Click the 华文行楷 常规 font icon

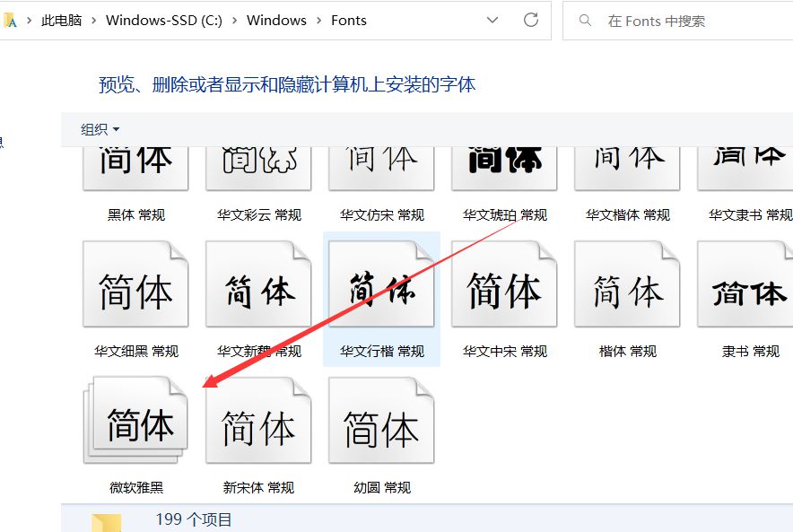click(x=381, y=287)
